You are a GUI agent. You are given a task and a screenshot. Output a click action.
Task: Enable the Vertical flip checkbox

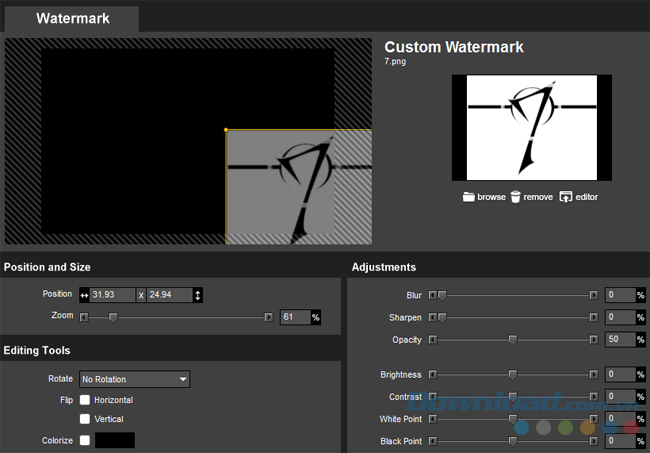85,419
